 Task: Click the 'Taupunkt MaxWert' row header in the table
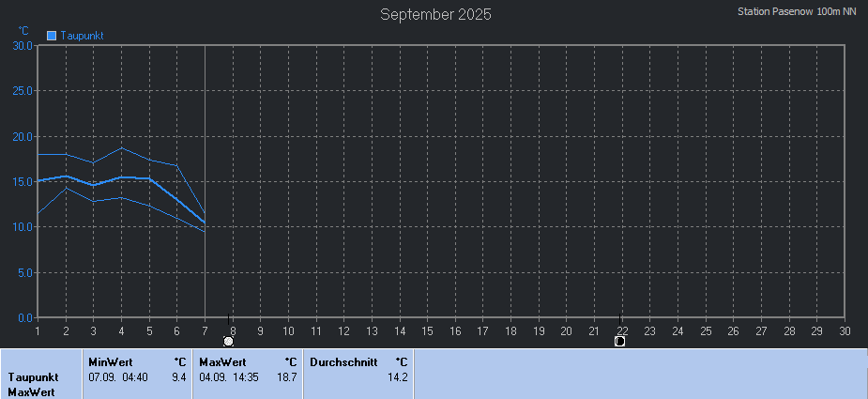pos(33,385)
